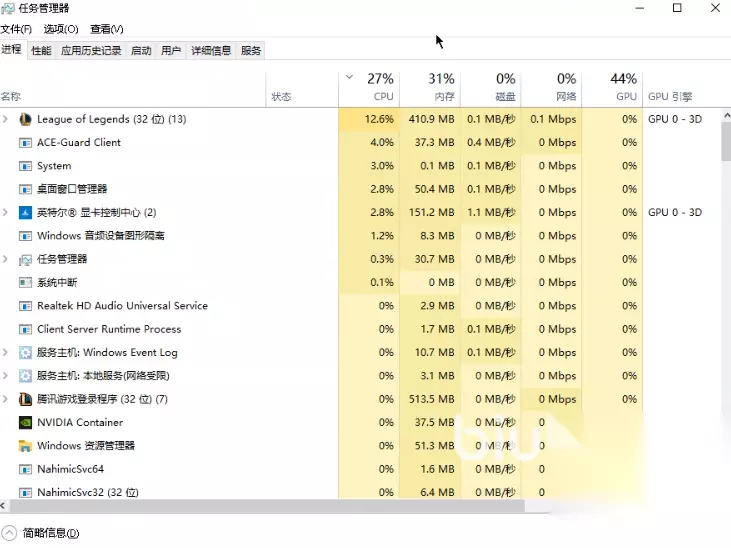Click the vertical scrollbar thumb
731x548 pixels.
coord(726,141)
